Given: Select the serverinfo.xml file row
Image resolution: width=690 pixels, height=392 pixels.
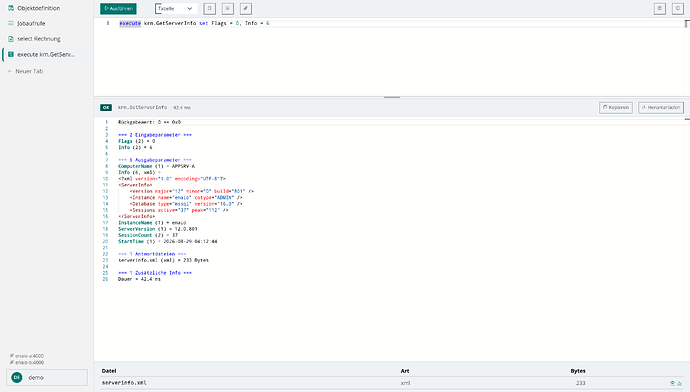Looking at the screenshot, I should point(392,383).
